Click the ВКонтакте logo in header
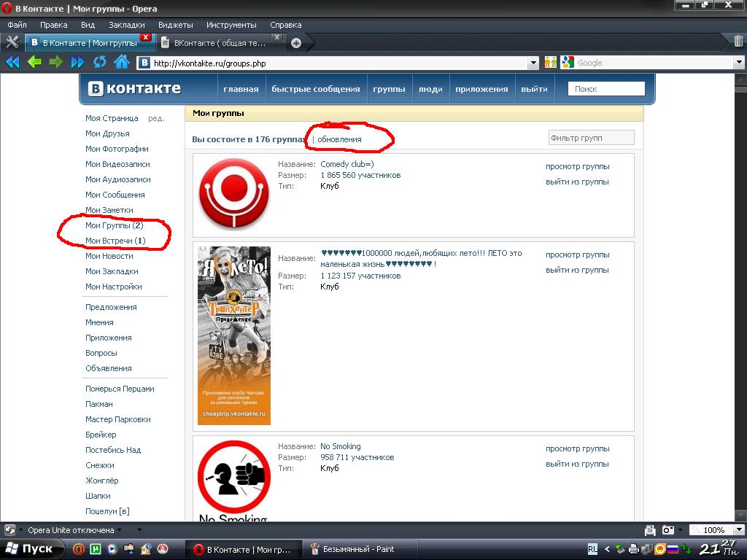 pyautogui.click(x=134, y=88)
